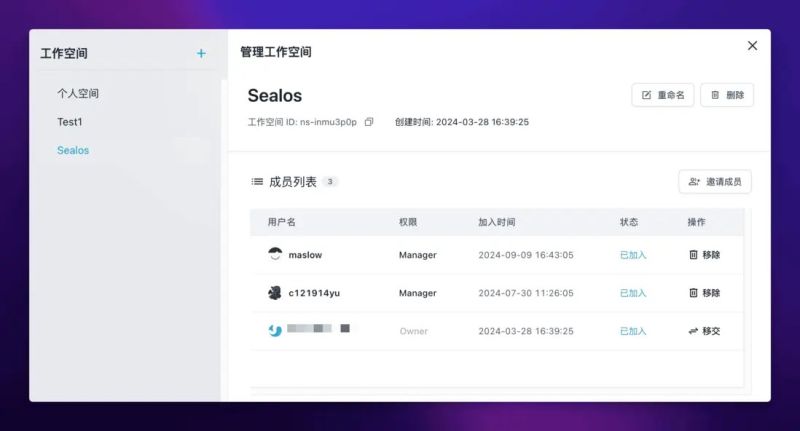
Task: Click maslow's avatar icon
Action: 275,254
